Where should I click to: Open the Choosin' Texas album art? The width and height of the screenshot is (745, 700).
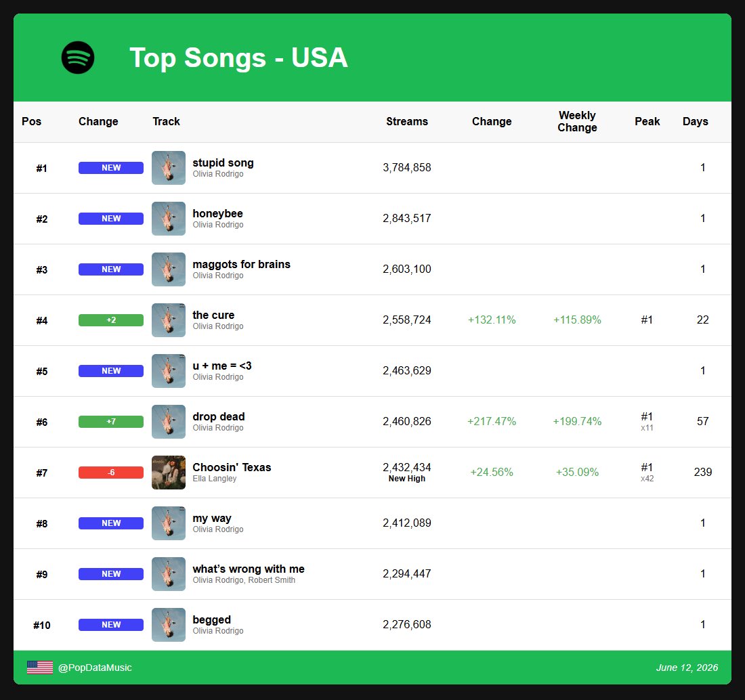[x=168, y=473]
